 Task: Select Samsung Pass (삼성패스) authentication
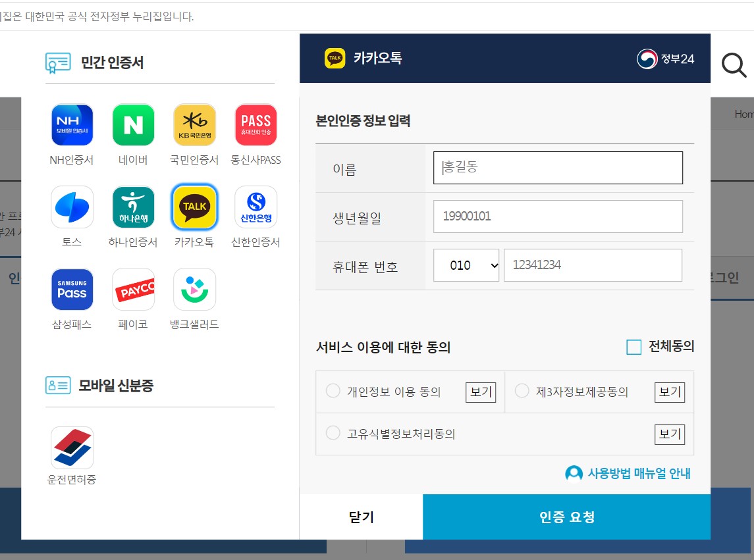[x=71, y=289]
